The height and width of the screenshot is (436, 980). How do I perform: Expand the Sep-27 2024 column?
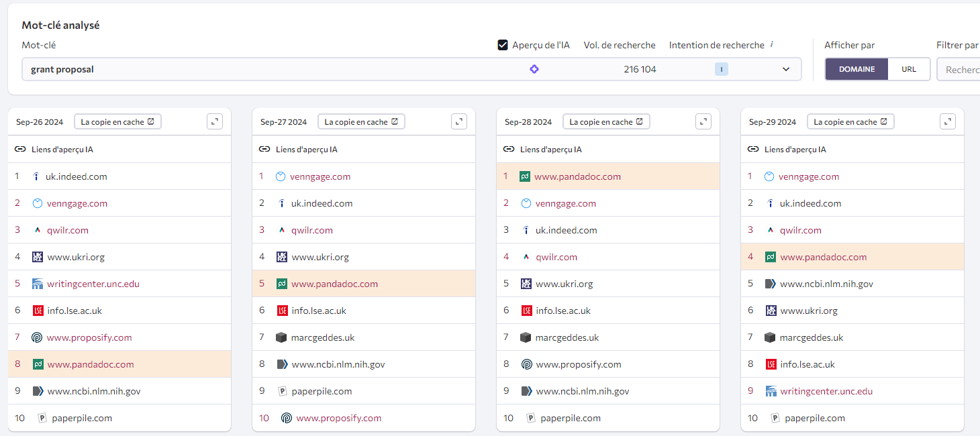coord(459,121)
